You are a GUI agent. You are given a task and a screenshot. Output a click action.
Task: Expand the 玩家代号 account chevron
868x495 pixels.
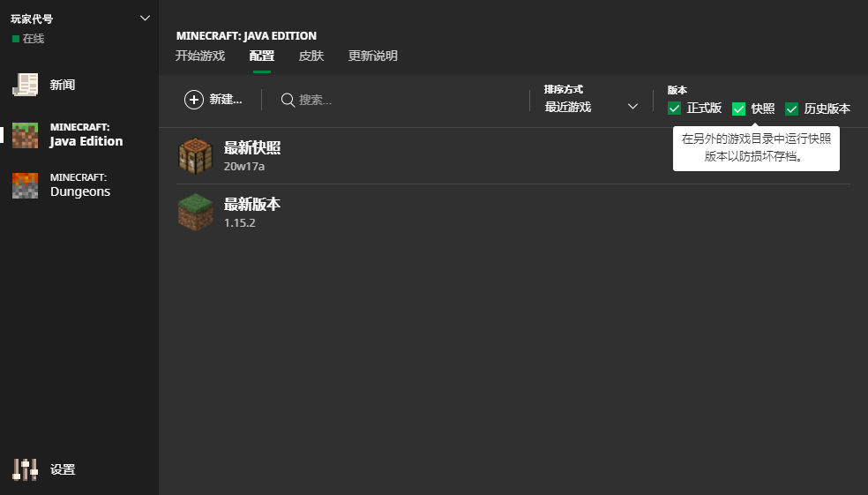click(x=145, y=19)
